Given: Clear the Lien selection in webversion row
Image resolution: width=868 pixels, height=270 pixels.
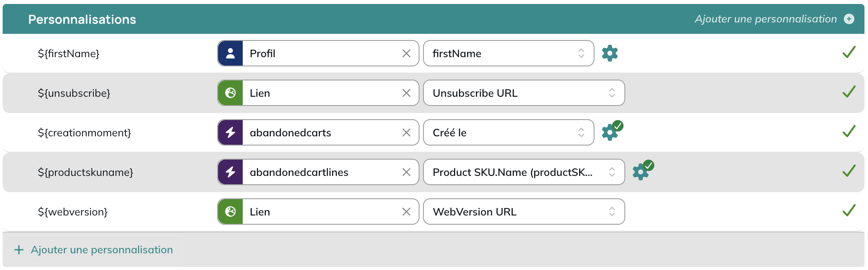Looking at the screenshot, I should tap(406, 212).
